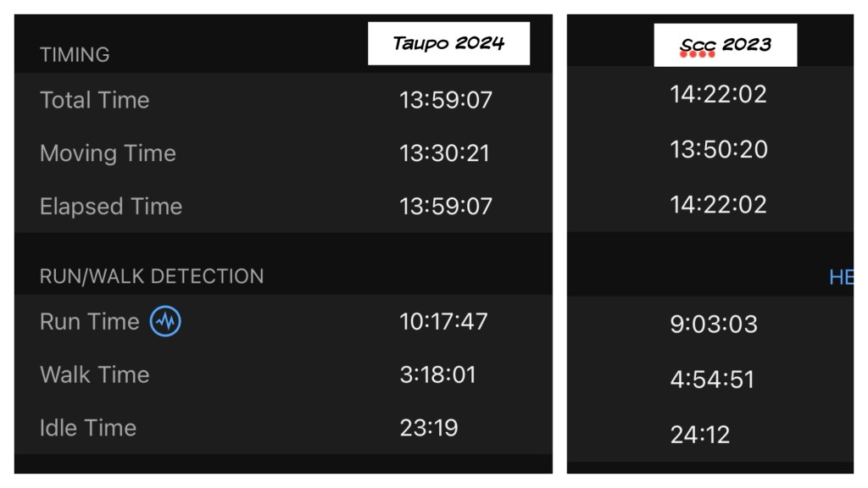Click the 13:30:21 moving time value
The width and height of the screenshot is (868, 488).
click(x=444, y=153)
